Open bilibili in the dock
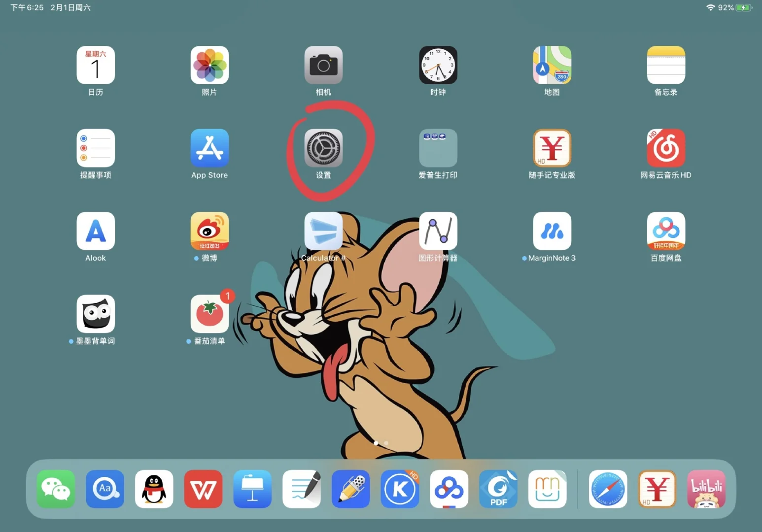Screen dimensions: 762x532 click(x=706, y=489)
